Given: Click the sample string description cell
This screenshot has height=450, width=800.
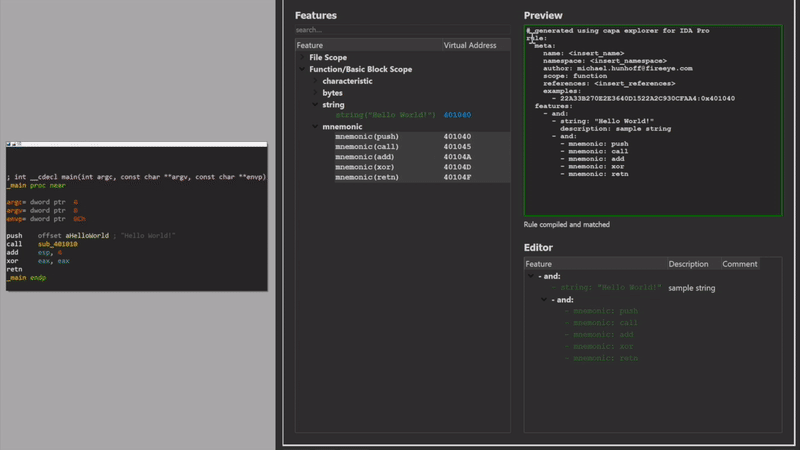Looking at the screenshot, I should click(x=692, y=288).
